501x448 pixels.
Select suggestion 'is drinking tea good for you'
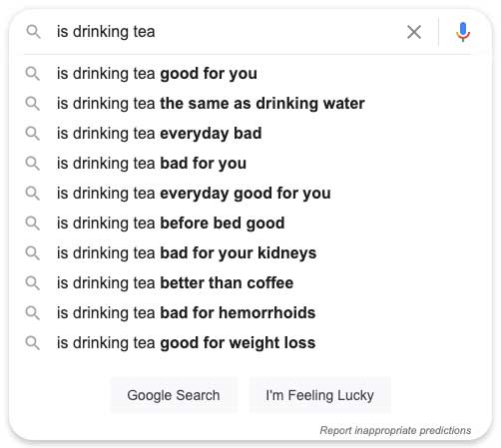[248, 74]
